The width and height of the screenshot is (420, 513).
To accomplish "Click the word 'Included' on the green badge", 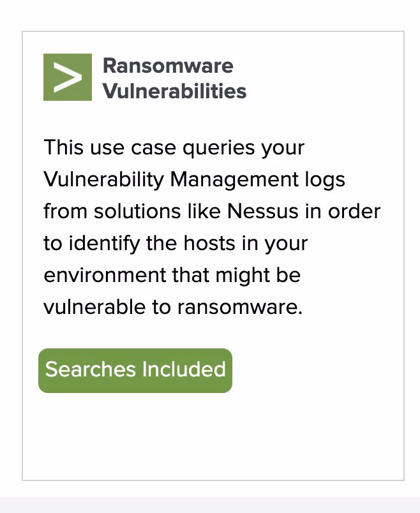I will click(184, 369).
